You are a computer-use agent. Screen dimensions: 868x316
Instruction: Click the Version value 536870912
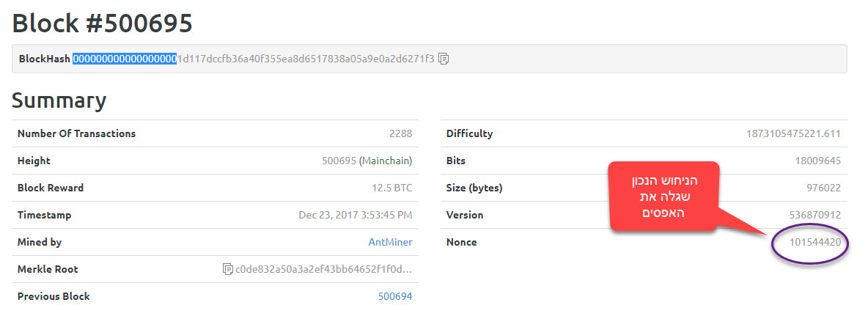(x=814, y=215)
